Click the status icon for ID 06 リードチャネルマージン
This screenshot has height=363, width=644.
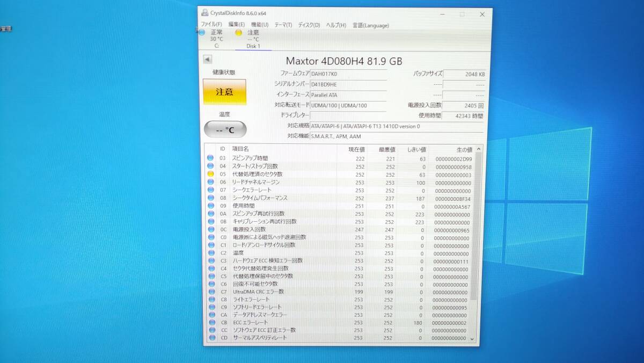(x=210, y=182)
